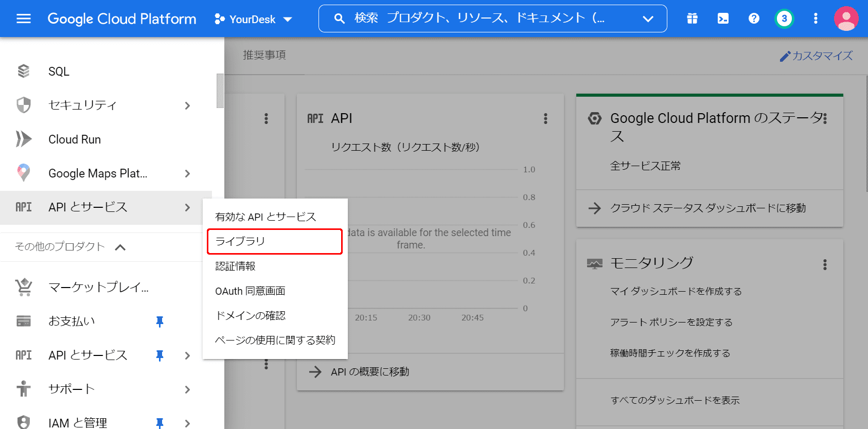Click the Cloud Run icon

[x=24, y=139]
